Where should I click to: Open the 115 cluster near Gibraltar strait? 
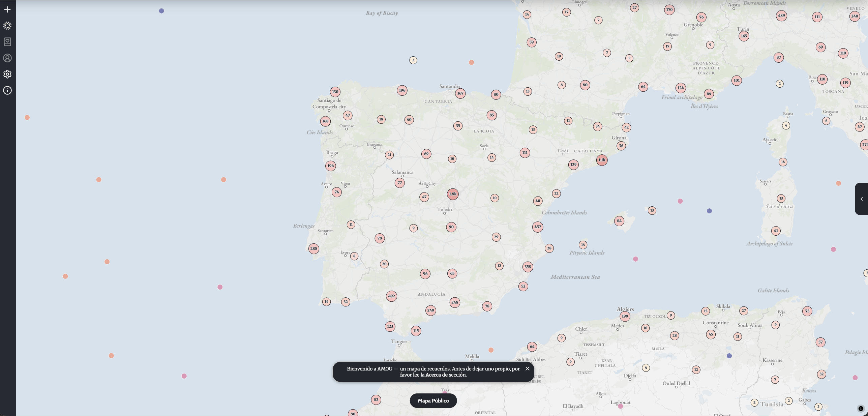pos(416,331)
